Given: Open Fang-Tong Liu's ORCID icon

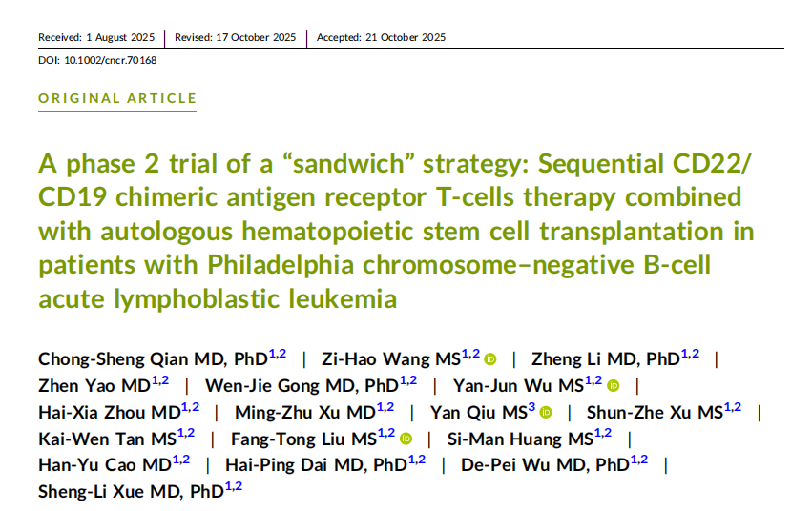Looking at the screenshot, I should pos(406,439).
